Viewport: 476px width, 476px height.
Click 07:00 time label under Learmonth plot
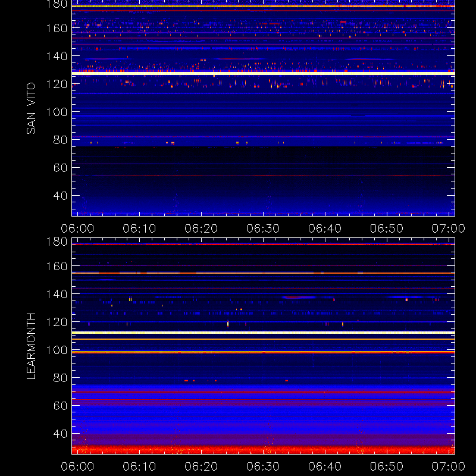449,466
